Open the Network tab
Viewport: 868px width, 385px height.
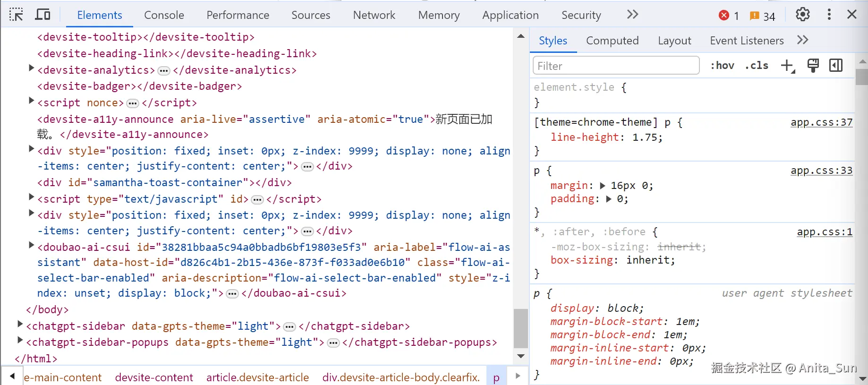(374, 15)
